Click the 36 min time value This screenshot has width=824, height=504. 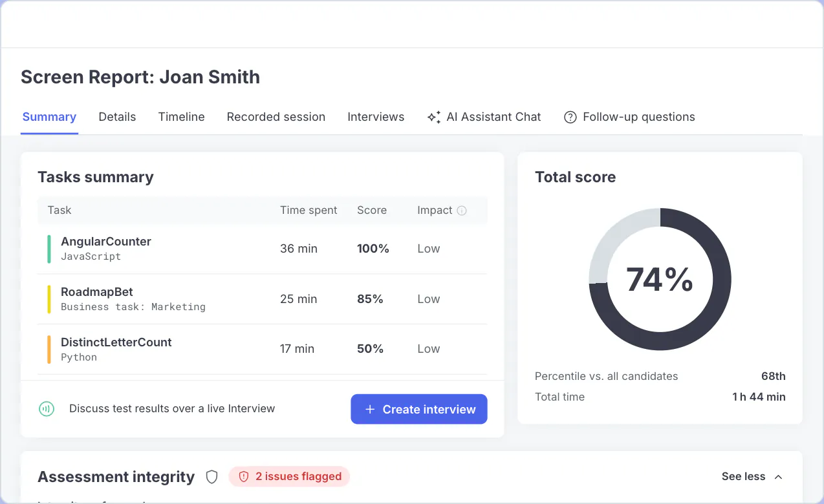click(299, 249)
